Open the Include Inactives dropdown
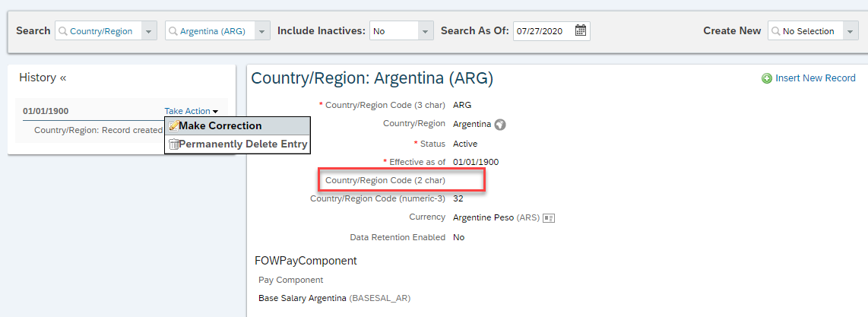This screenshot has height=317, width=868. 425,31
